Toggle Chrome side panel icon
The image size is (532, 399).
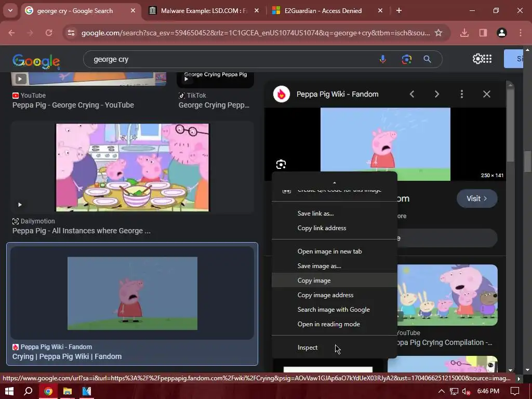[483, 33]
